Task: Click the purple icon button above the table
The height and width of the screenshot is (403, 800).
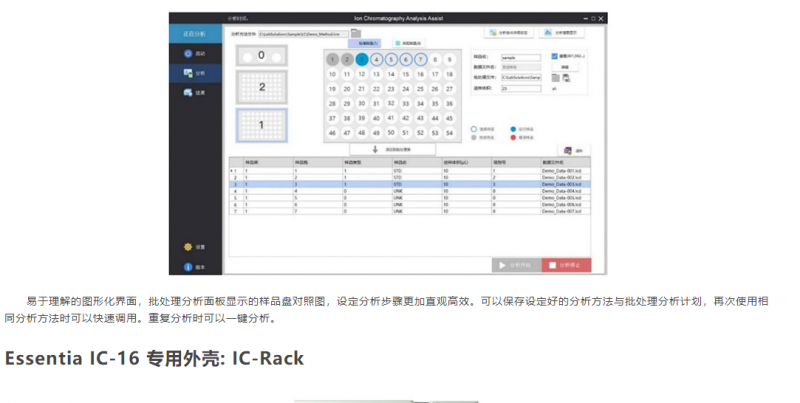Action: point(573,150)
